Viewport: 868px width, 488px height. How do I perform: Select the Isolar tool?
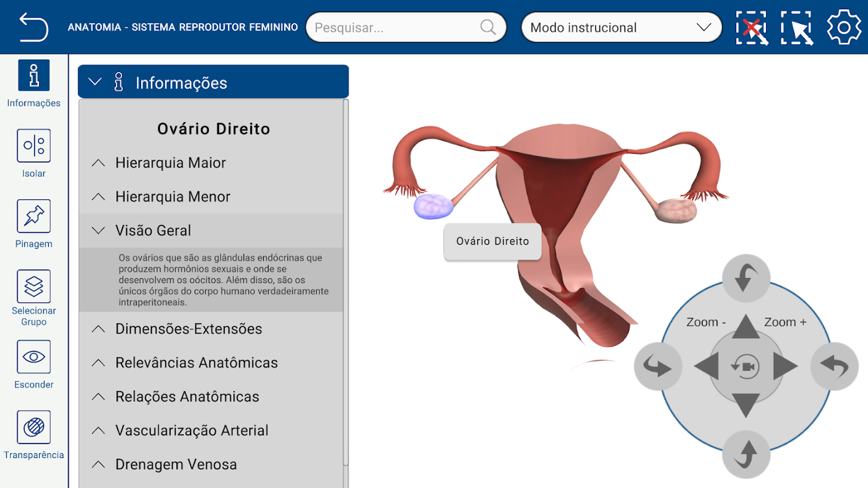click(x=34, y=153)
